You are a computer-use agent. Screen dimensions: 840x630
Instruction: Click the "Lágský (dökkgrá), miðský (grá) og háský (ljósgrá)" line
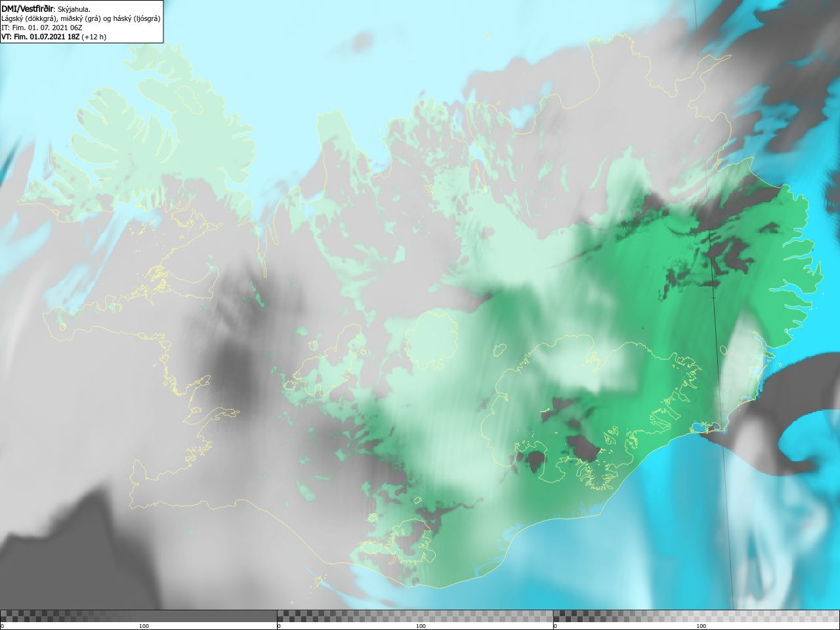[81, 18]
